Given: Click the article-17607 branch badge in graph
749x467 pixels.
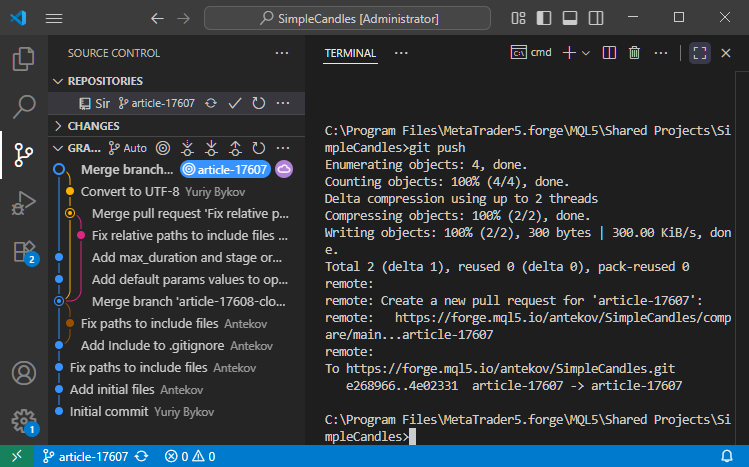Looking at the screenshot, I should [225, 170].
